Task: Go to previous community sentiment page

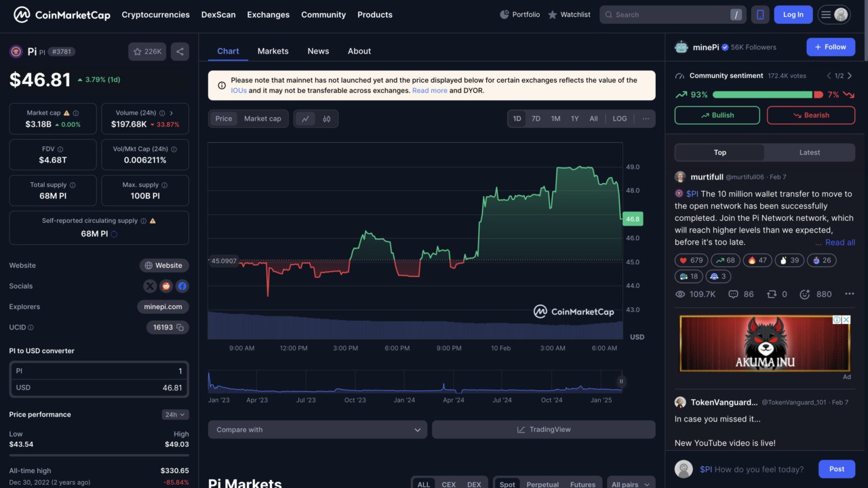Action: [829, 76]
